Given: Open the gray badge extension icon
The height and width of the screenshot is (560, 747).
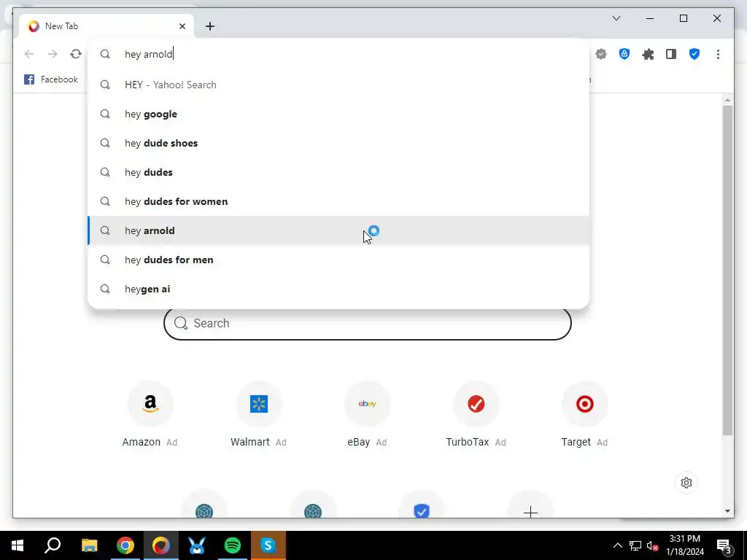Looking at the screenshot, I should coord(601,54).
